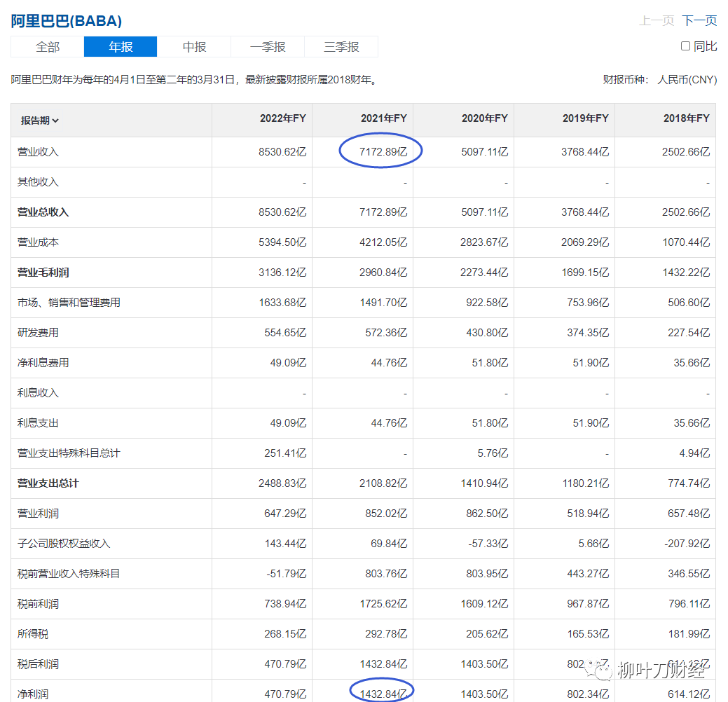
Task: Select the 营业成本 row label
Action: click(38, 242)
